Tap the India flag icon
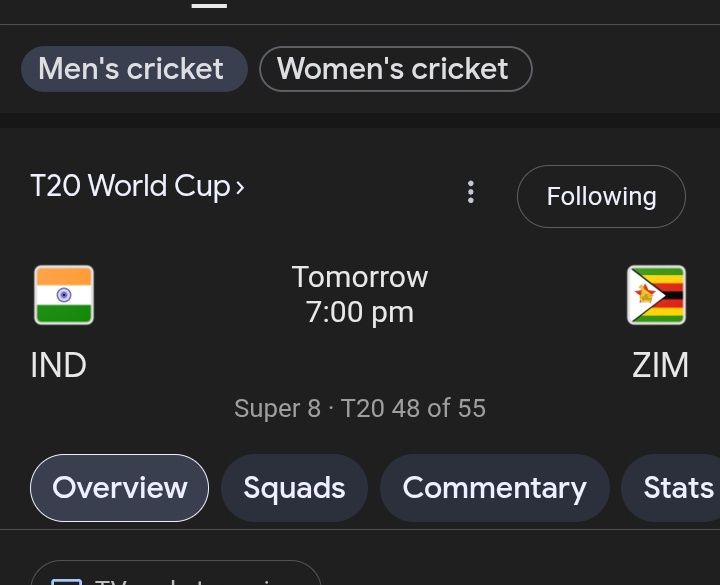 (64, 295)
